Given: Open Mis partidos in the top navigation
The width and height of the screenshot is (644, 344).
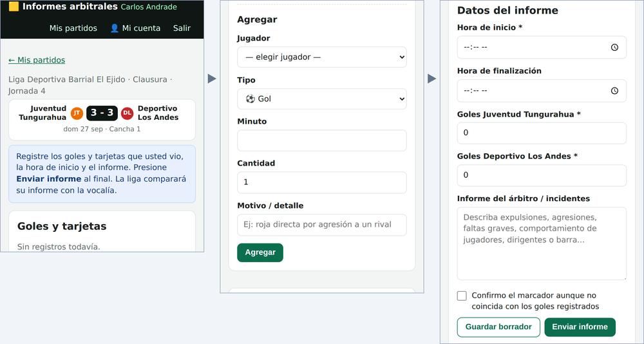Looking at the screenshot, I should tap(73, 28).
